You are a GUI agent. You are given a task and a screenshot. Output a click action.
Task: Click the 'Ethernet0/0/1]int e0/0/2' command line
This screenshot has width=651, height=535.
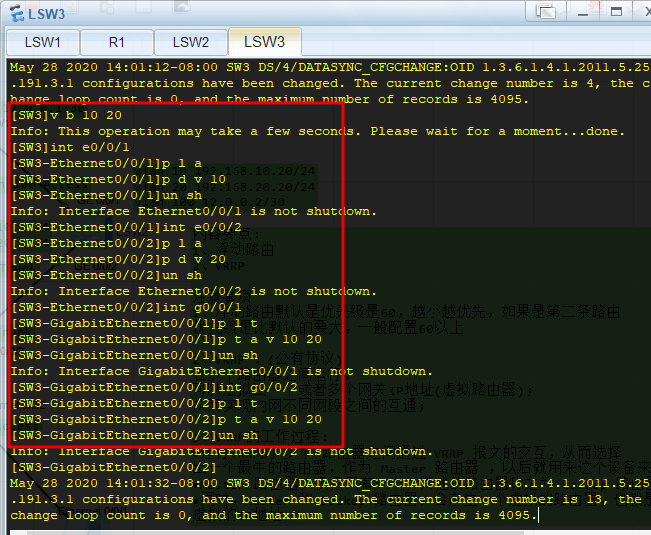coord(126,227)
